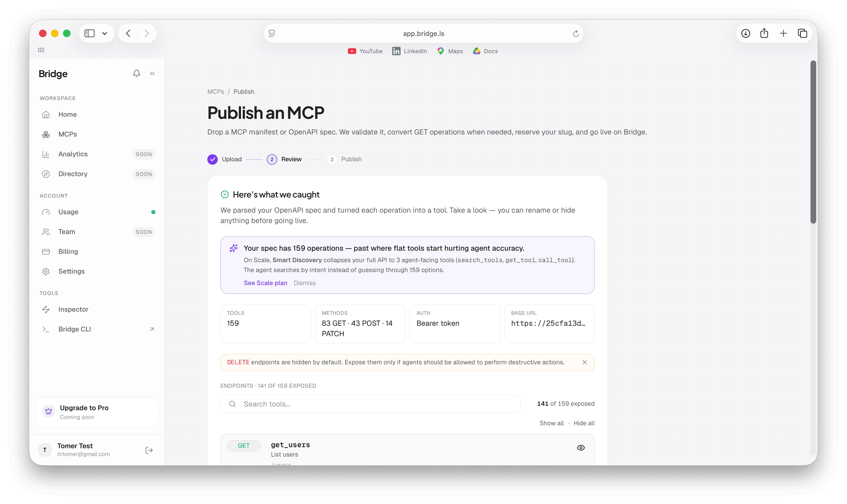The image size is (847, 504).
Task: Dismiss the Smart Discovery banner
Action: [x=304, y=283]
